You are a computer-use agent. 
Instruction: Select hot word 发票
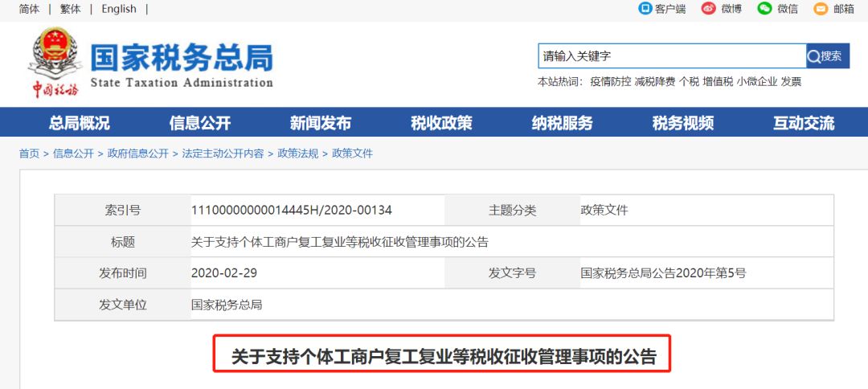[791, 82]
